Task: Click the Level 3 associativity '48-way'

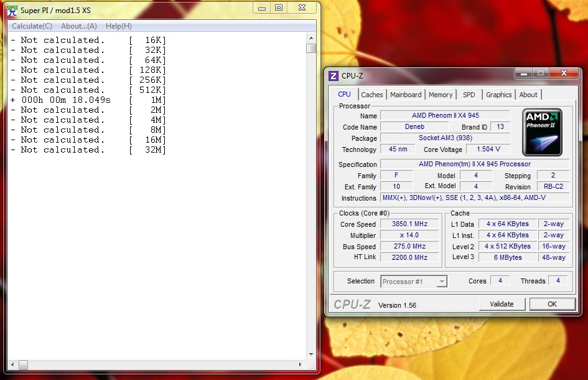Action: point(554,257)
